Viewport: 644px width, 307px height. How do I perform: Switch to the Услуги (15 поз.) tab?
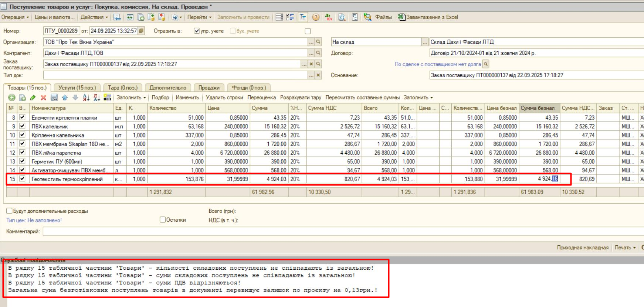point(77,88)
